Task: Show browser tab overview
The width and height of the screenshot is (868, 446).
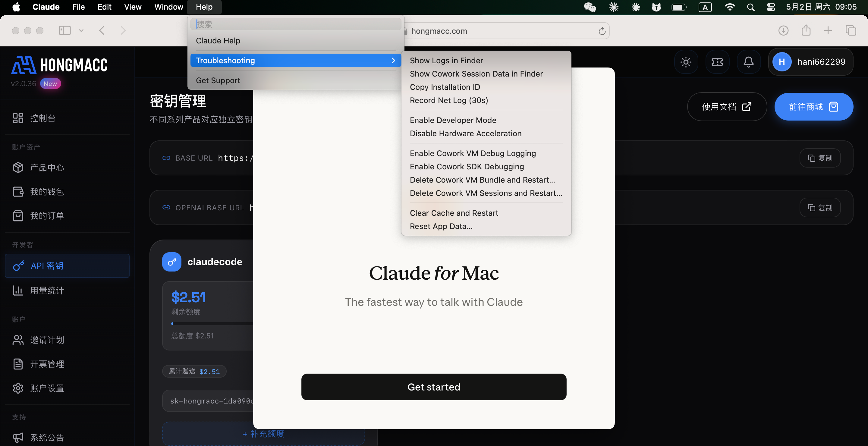Action: point(851,31)
